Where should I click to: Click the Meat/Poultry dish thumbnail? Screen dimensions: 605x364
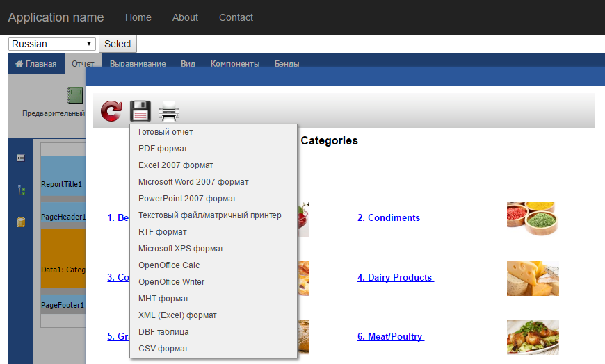(x=533, y=338)
